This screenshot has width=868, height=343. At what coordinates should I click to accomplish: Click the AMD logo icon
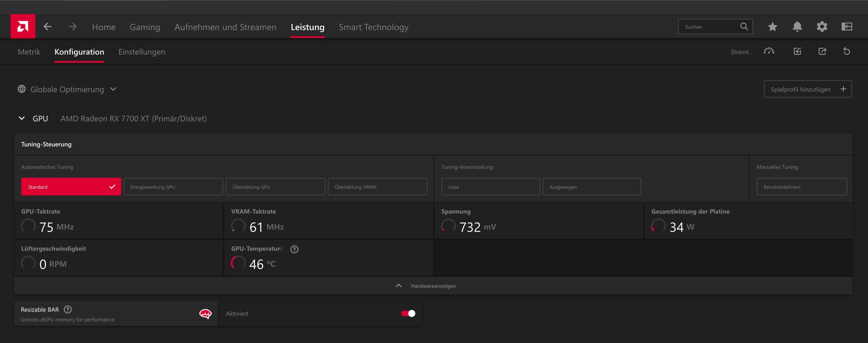pyautogui.click(x=23, y=26)
